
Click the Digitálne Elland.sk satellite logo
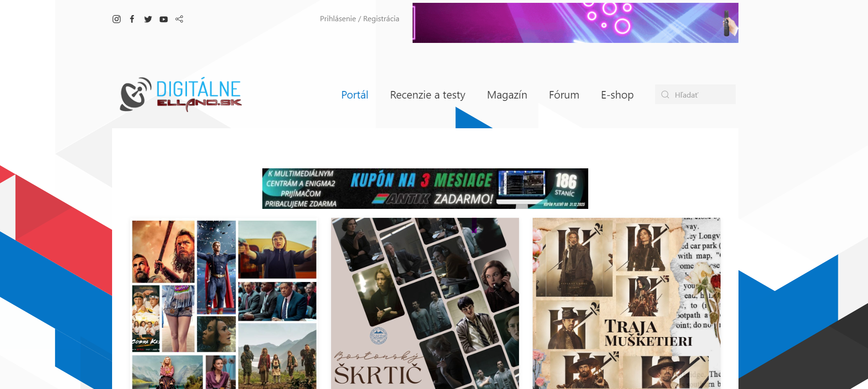[x=181, y=94]
